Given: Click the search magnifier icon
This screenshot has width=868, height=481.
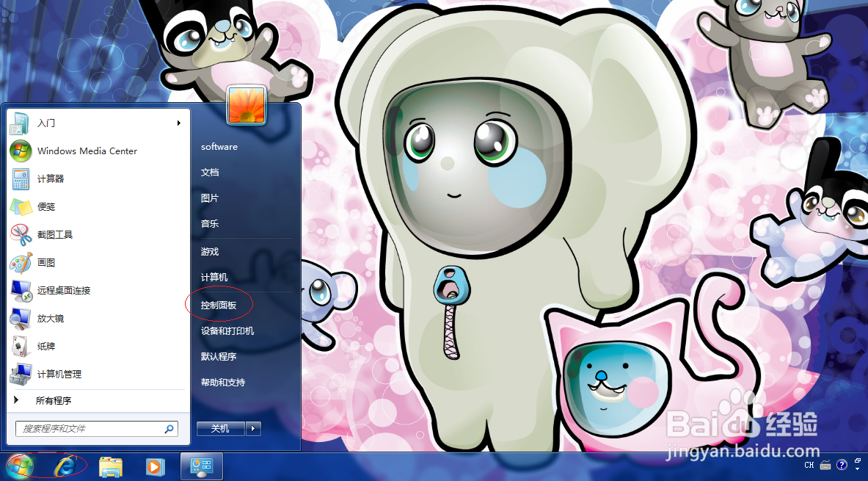Looking at the screenshot, I should pos(169,428).
